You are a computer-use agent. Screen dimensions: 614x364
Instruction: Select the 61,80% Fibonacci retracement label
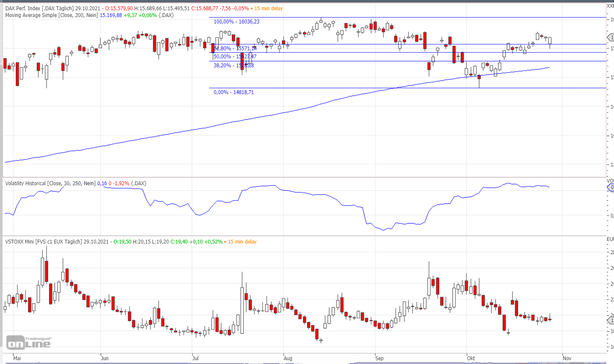(x=235, y=49)
